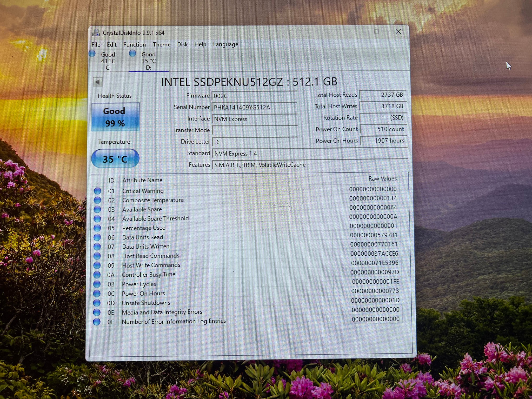The width and height of the screenshot is (532, 399).
Task: Open the File menu
Action: point(96,45)
